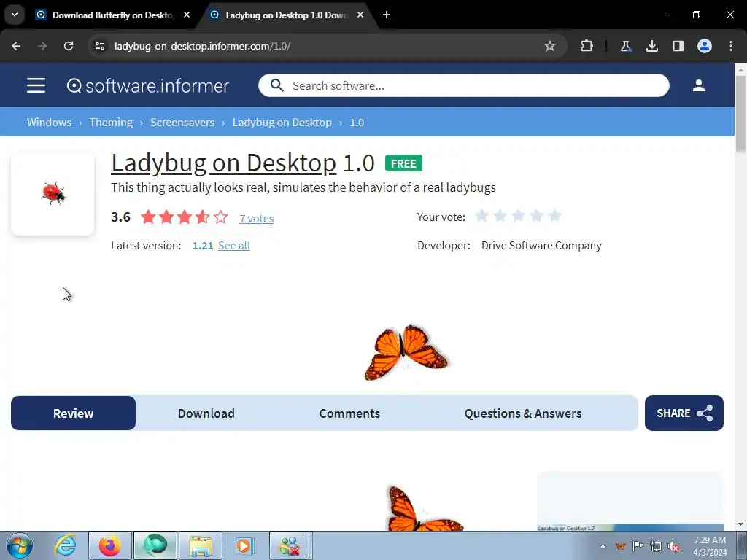The image size is (747, 560).
Task: Switch to the Comments tab
Action: tap(349, 413)
